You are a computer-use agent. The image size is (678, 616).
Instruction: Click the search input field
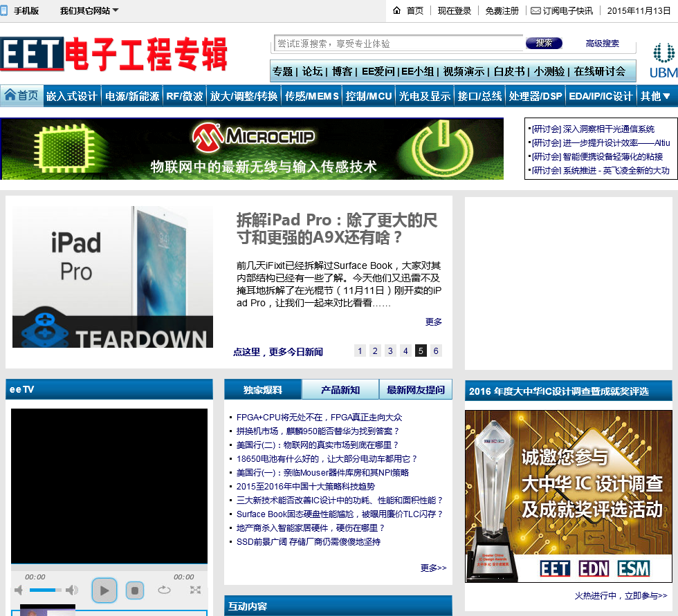coord(398,43)
